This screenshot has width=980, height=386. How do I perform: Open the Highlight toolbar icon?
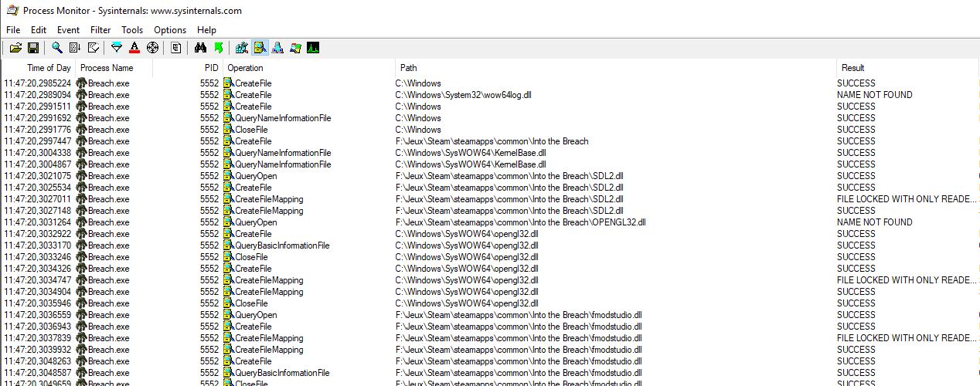point(134,48)
